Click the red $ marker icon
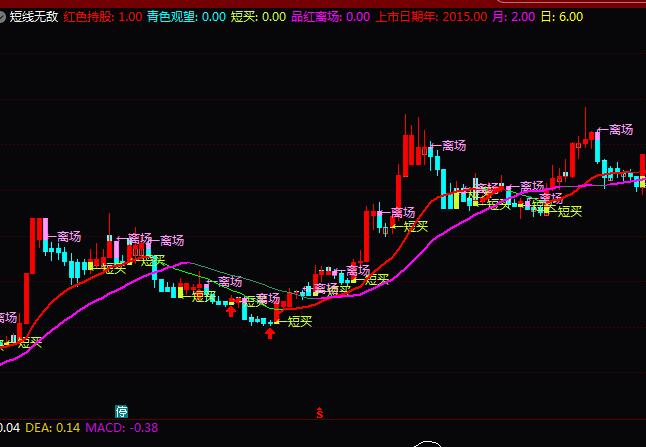Screen dimensions: 646x447 pos(320,412)
